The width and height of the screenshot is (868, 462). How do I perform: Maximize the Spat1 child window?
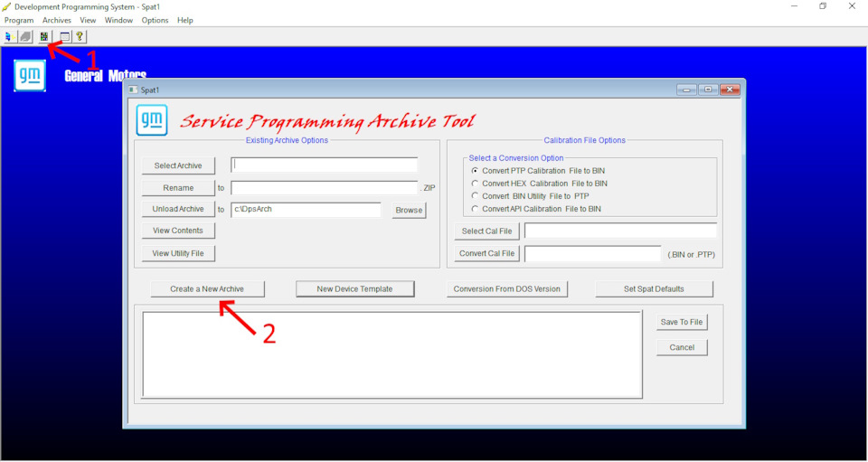pyautogui.click(x=708, y=90)
